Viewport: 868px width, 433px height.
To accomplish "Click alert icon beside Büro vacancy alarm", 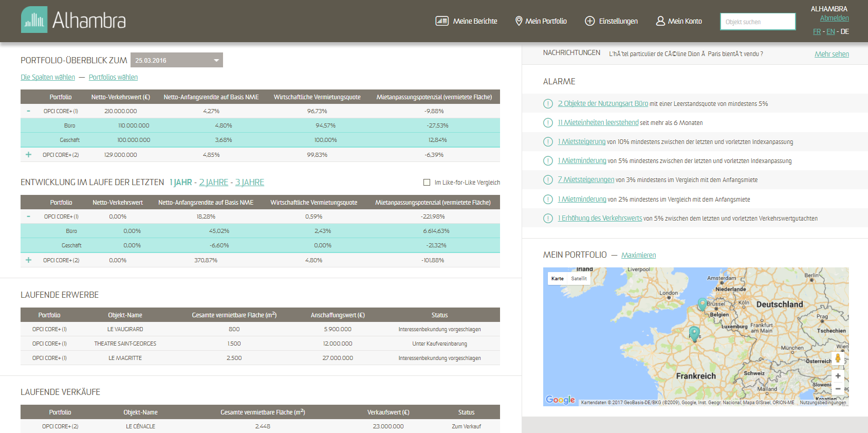I will coord(548,104).
